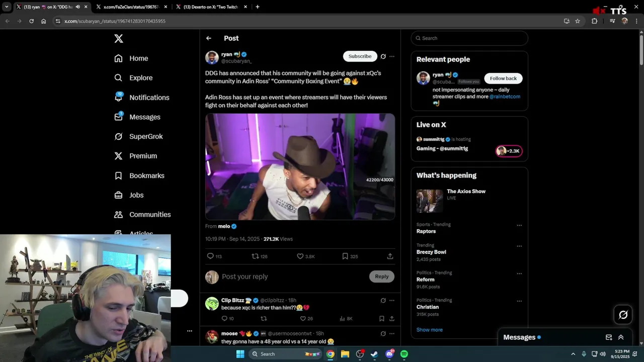Like the post with 3.8K likes
The height and width of the screenshot is (362, 644).
coord(305,256)
